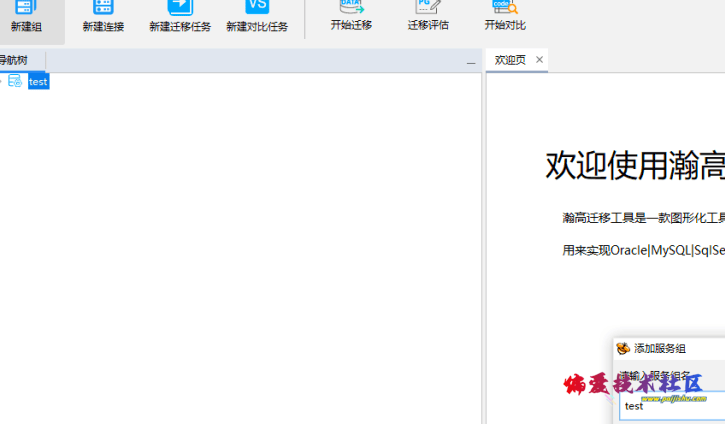This screenshot has width=727, height=428.
Task: Click the 瀚高迁移工具是一款图形化工具 text
Action: pyautogui.click(x=644, y=217)
